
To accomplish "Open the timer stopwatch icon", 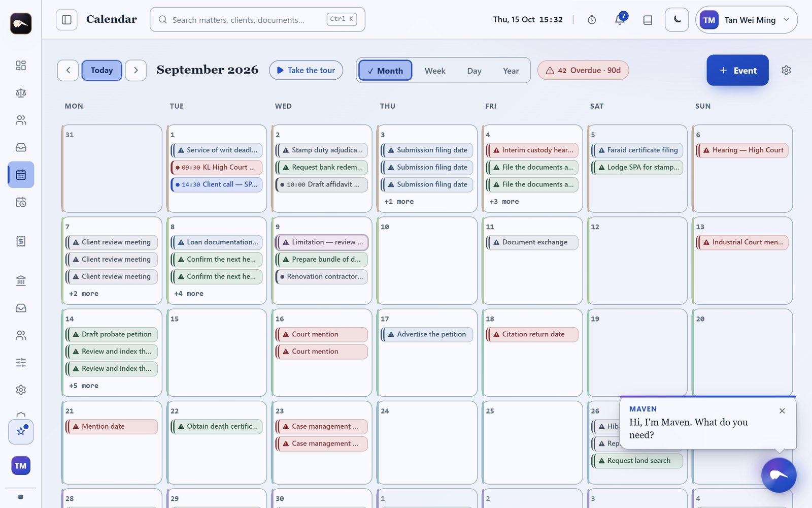I will 592,20.
